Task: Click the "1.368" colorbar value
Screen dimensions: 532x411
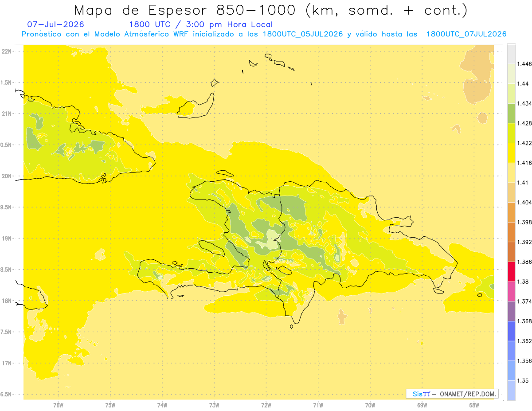Action: (x=524, y=321)
